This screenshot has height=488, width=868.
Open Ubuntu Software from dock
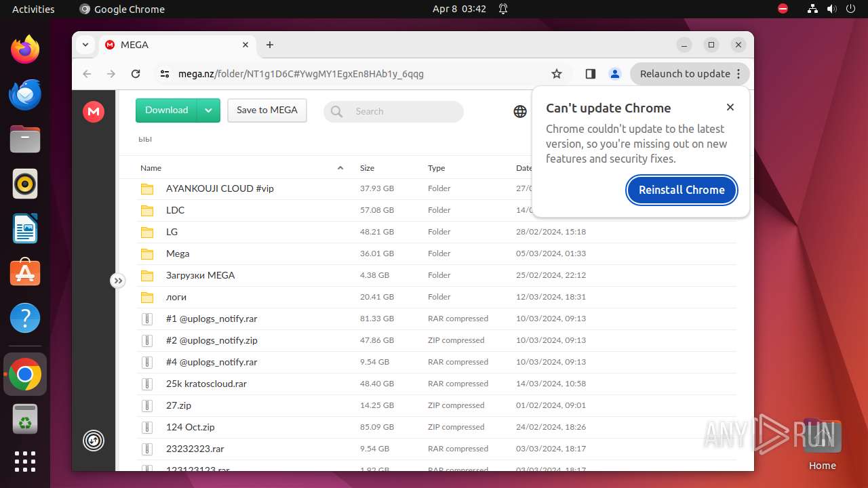point(25,273)
